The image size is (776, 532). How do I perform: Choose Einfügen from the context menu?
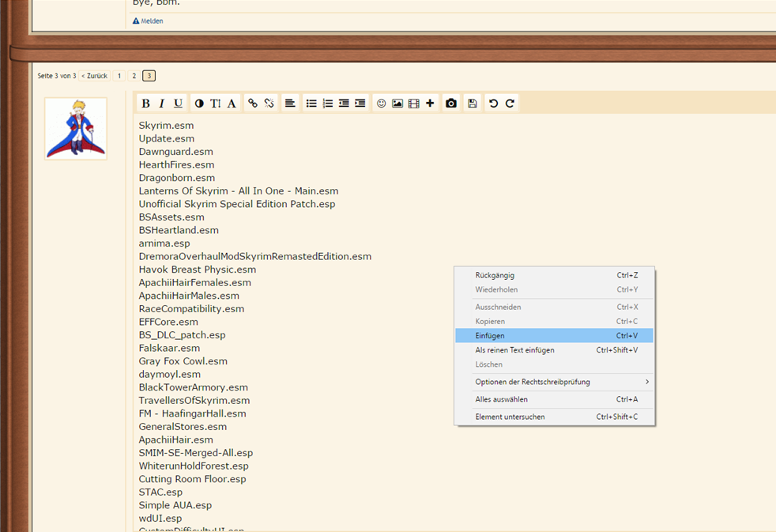click(490, 336)
